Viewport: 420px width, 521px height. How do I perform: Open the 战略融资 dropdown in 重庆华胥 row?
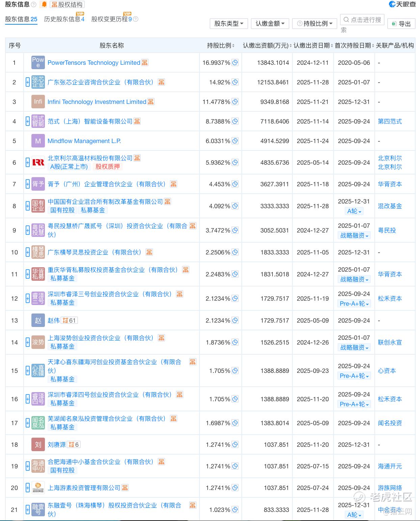pos(354,279)
